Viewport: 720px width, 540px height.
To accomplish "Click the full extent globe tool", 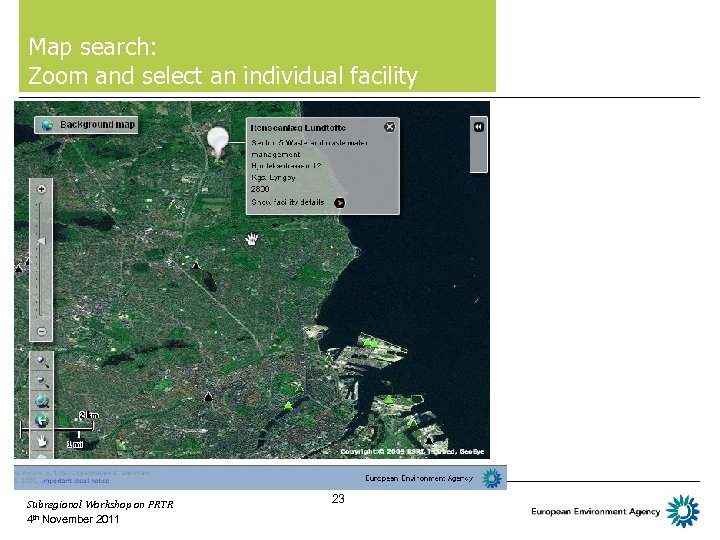I will coord(42,401).
